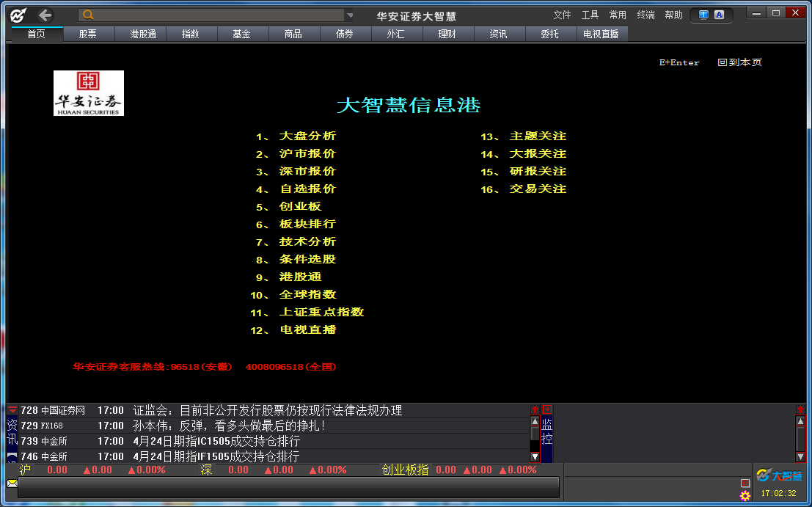Switch to the 股票 tab
The width and height of the screenshot is (812, 507).
coord(88,34)
